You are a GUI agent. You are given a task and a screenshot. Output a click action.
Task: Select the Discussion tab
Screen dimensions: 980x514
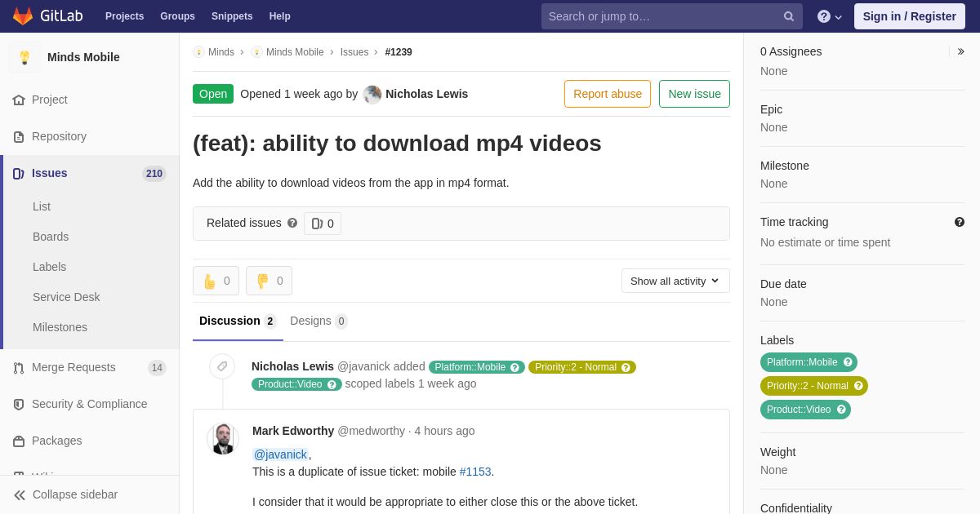[x=237, y=321]
